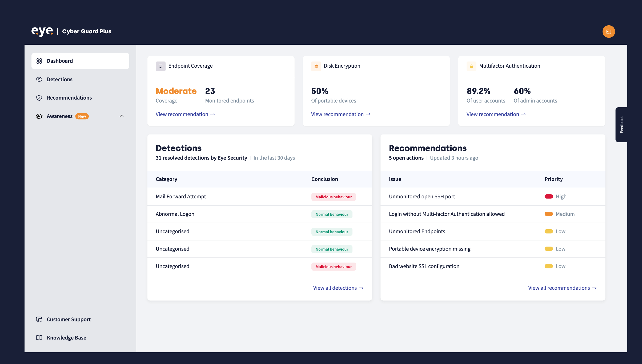This screenshot has height=364, width=642.
Task: Select the Mail Forward Attempt detection row
Action: coord(181,197)
